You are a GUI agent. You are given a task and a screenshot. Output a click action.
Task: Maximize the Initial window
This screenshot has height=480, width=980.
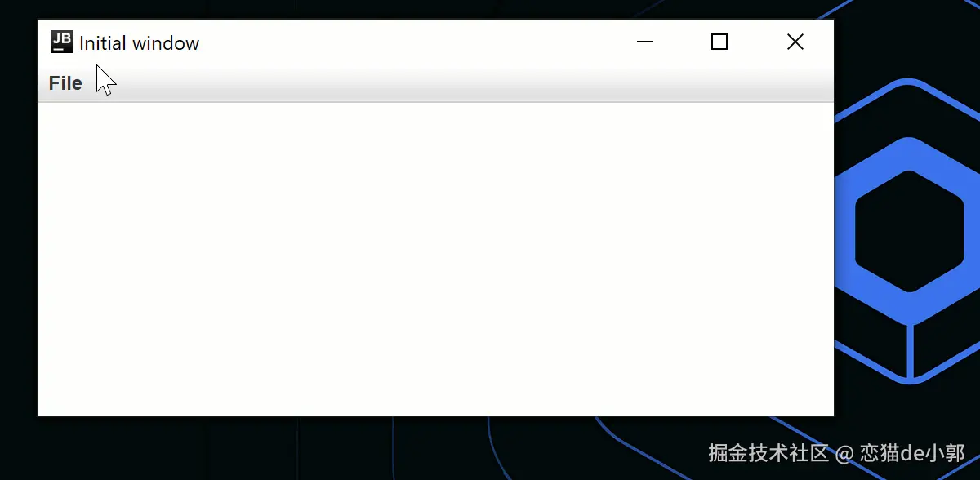pos(719,42)
